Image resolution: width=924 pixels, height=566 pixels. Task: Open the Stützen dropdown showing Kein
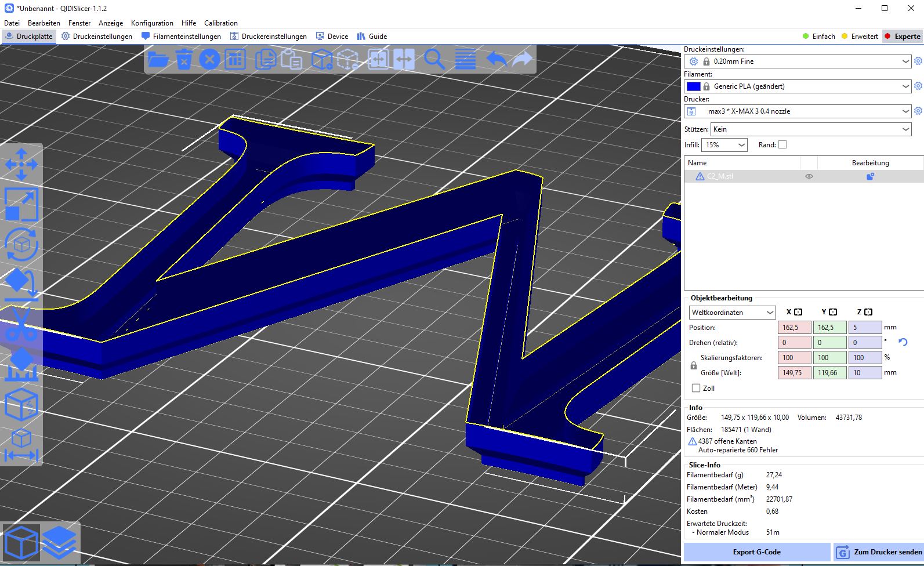point(811,129)
